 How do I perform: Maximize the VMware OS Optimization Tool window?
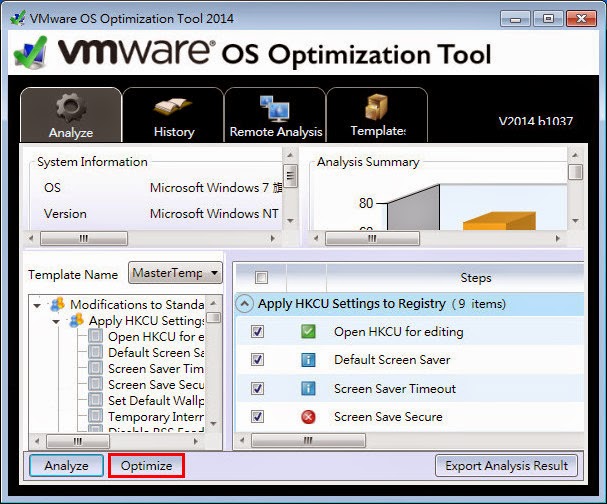tap(548, 18)
